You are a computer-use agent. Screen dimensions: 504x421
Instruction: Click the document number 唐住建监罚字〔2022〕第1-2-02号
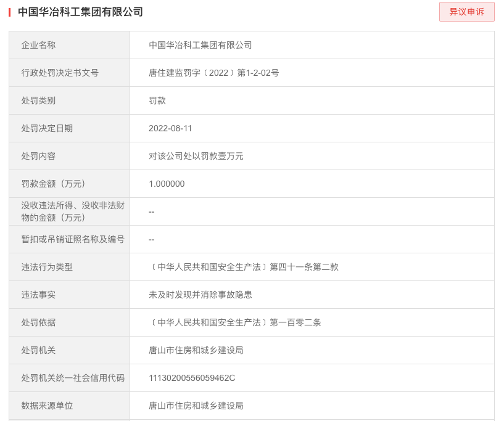[213, 73]
